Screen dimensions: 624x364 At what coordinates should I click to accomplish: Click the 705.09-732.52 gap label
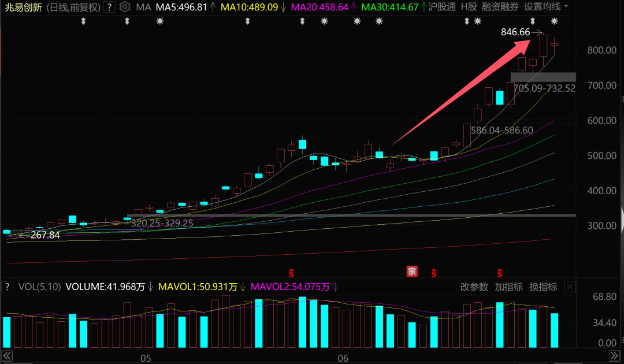544,88
